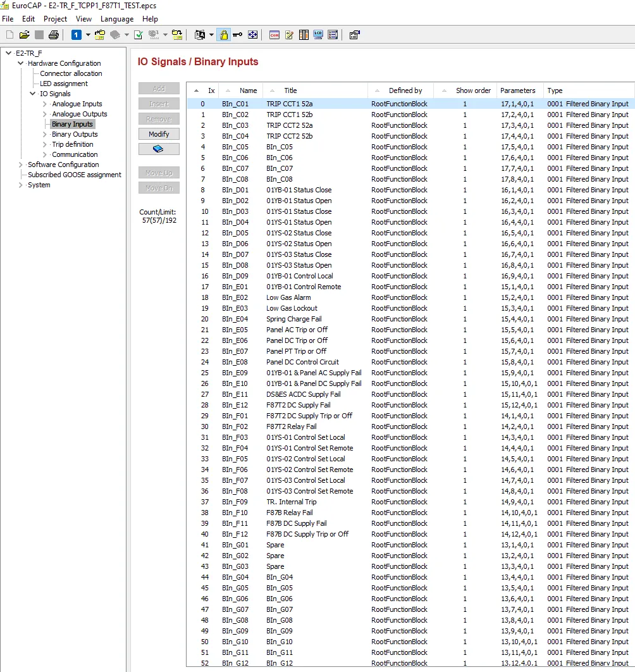Click the language translate toolbar icon
This screenshot has width=635, height=672.
pos(200,35)
